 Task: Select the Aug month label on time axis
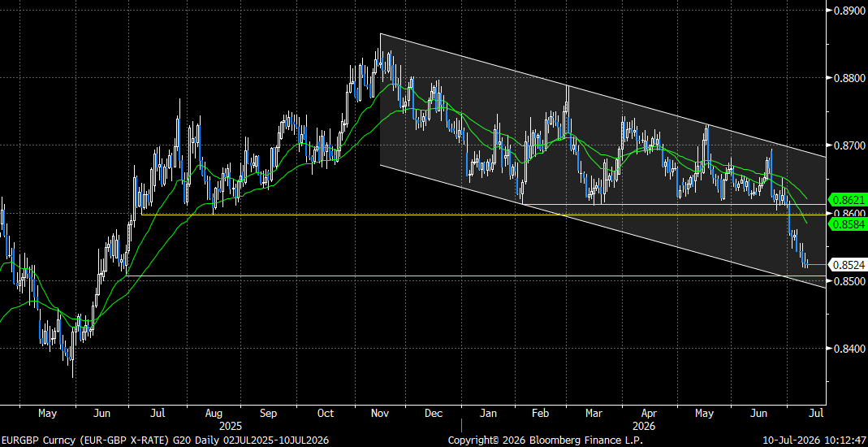(x=213, y=413)
